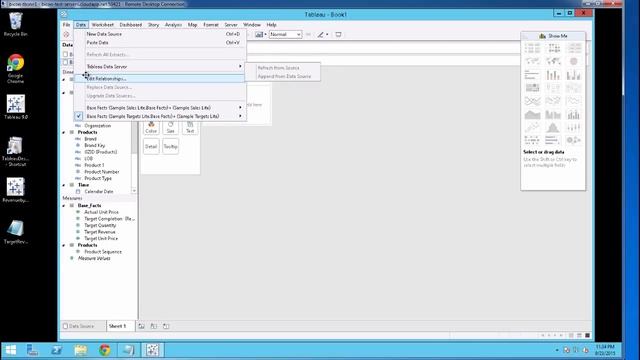Expand the Tableau Data Server submenu arrow
Screen dimensions: 640x360
(240, 66)
